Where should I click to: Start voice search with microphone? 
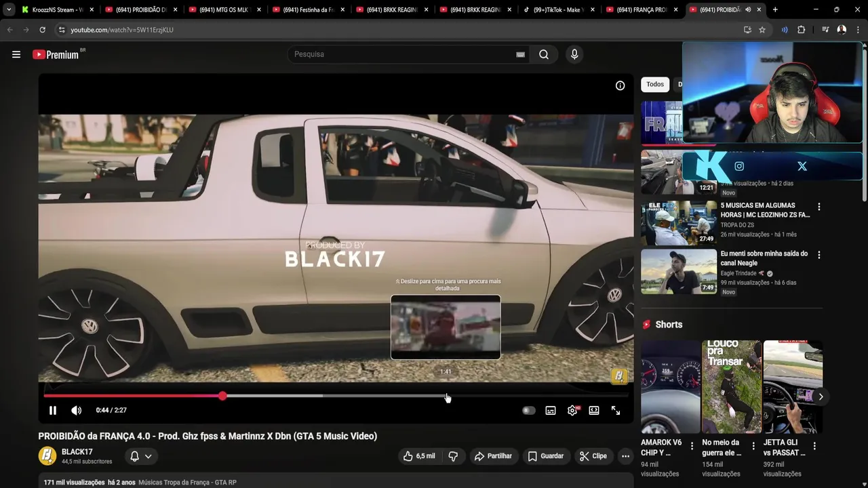(574, 54)
